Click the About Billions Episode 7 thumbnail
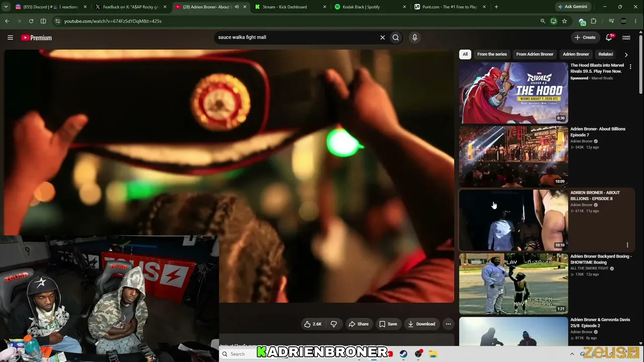Viewport: 644px width, 362px height. pyautogui.click(x=513, y=156)
